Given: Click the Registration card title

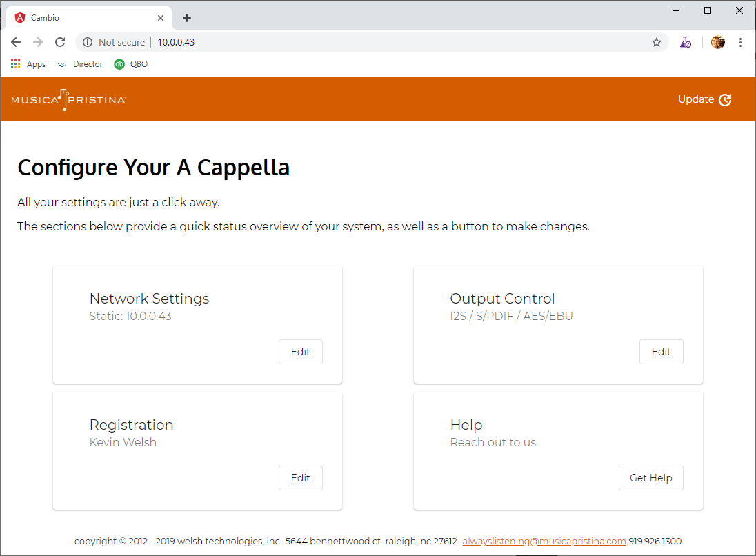Looking at the screenshot, I should pos(131,425).
